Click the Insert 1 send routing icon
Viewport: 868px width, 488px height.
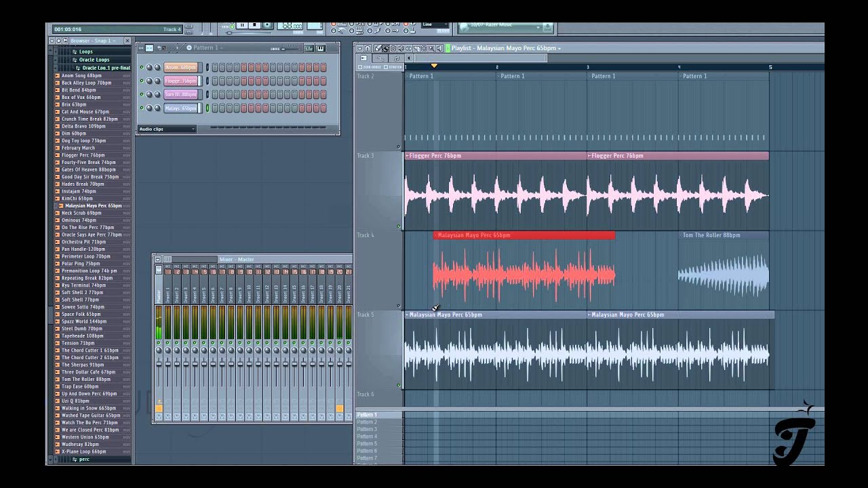point(168,416)
